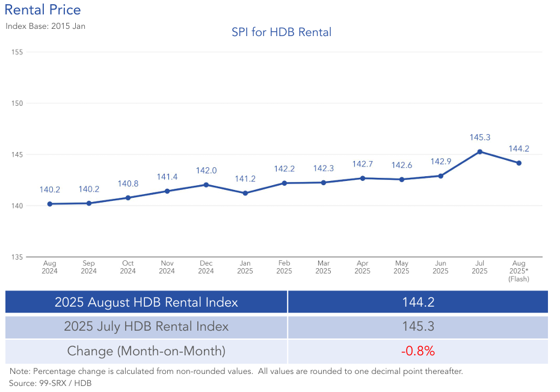Select the Dec 2024 data point marker

point(206,185)
